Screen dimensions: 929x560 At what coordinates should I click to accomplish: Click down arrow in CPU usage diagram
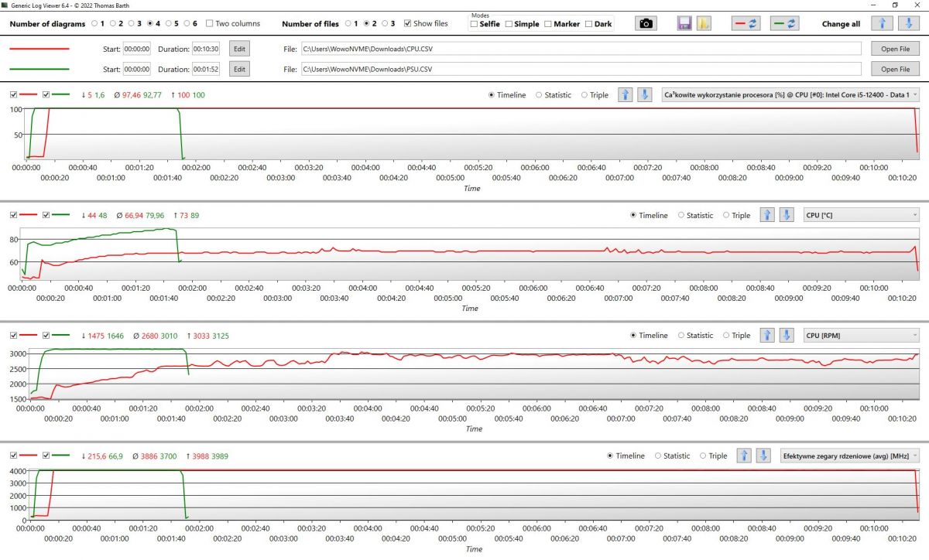pyautogui.click(x=644, y=95)
